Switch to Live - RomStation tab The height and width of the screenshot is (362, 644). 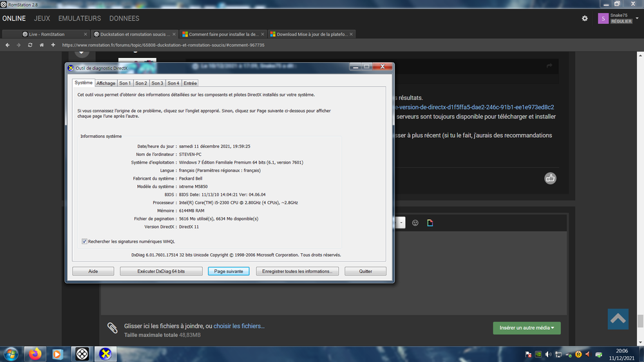46,34
